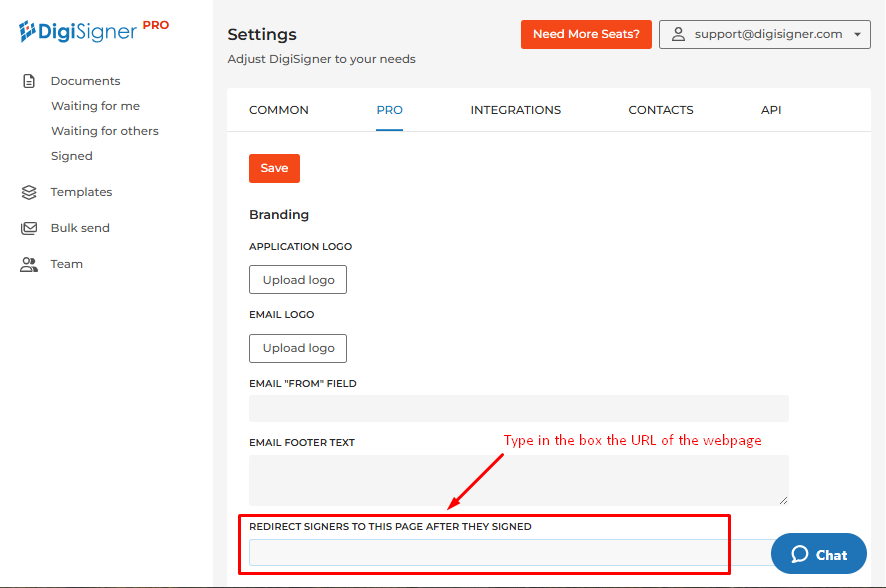Click the Templates layers icon
The width and height of the screenshot is (886, 588).
(x=29, y=192)
